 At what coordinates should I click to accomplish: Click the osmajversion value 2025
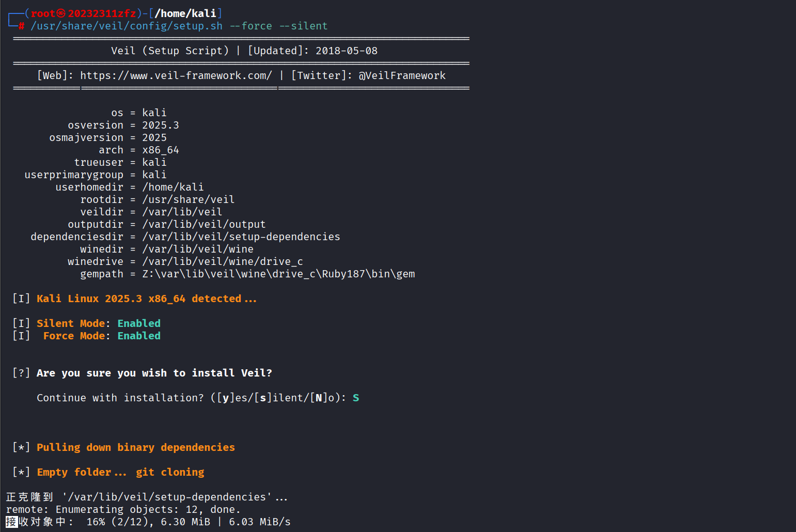[154, 137]
